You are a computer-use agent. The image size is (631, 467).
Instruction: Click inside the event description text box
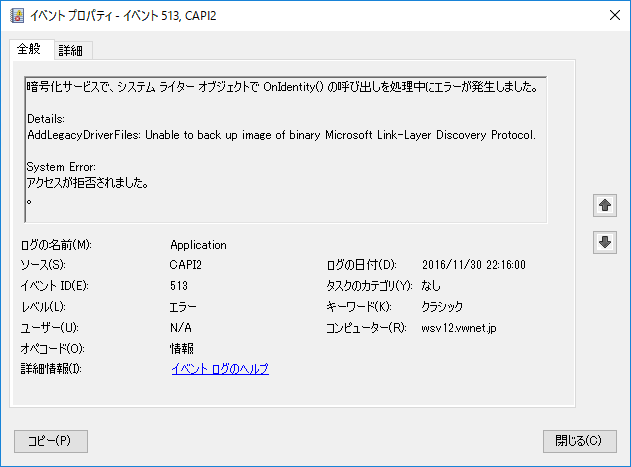pyautogui.click(x=285, y=148)
